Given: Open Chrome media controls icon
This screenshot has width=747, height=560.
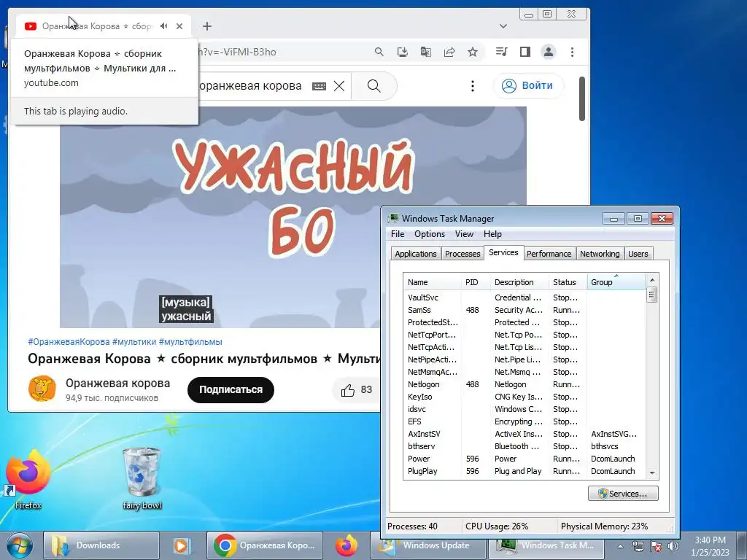Looking at the screenshot, I should 501,52.
